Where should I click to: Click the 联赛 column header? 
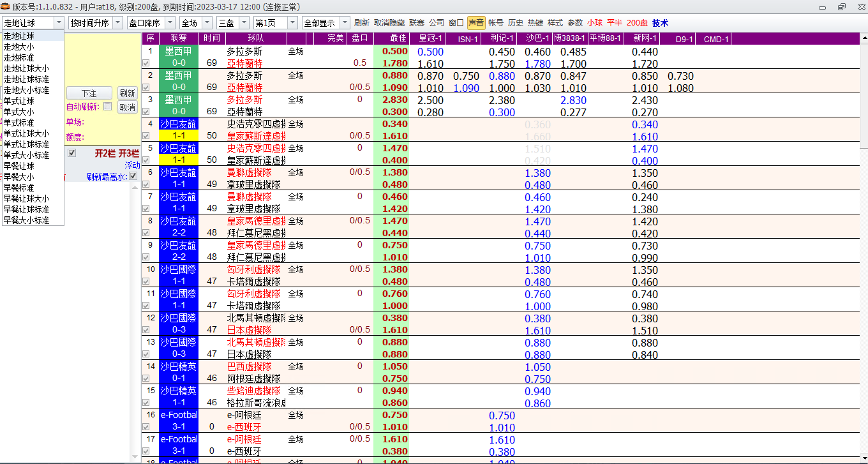(179, 38)
